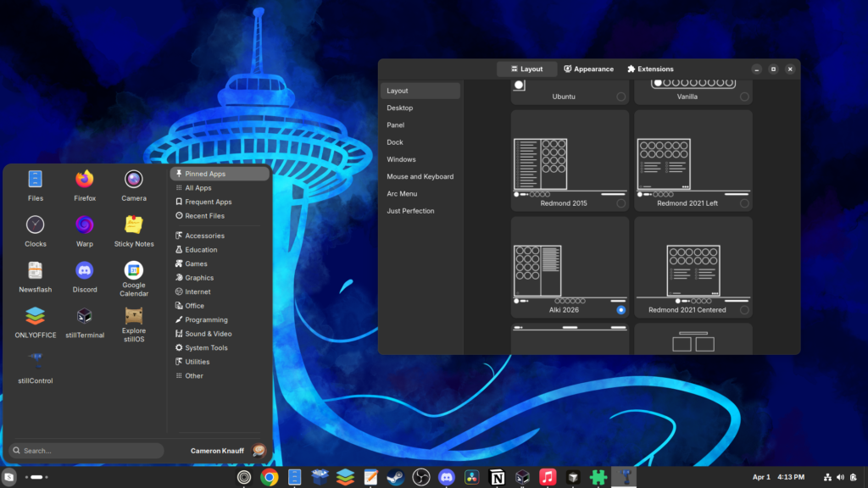
Task: Click the Cameron Knauff user button
Action: tap(229, 451)
